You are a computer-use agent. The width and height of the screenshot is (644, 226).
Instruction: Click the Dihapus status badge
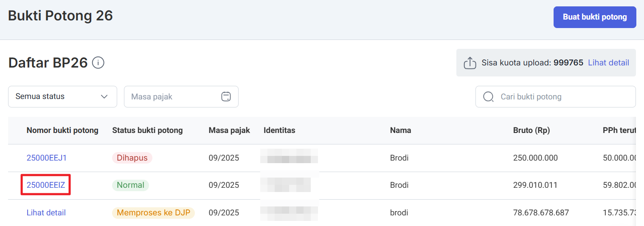[132, 158]
